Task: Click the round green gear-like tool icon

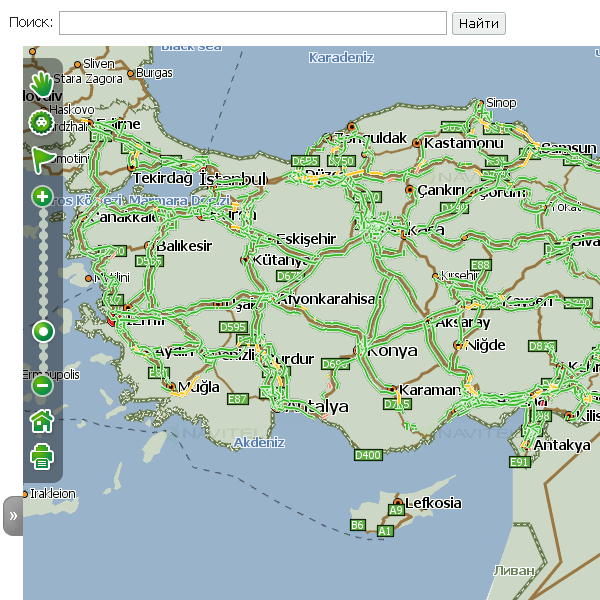Action: [x=41, y=123]
